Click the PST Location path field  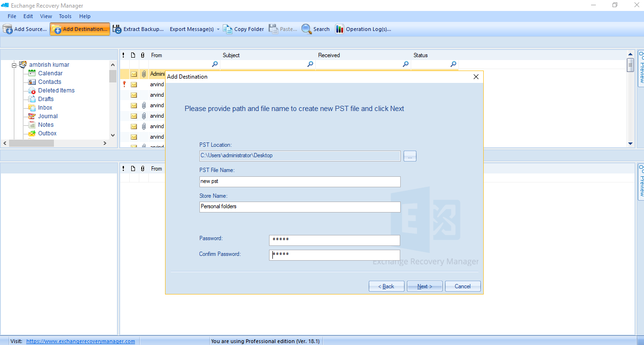pyautogui.click(x=300, y=156)
